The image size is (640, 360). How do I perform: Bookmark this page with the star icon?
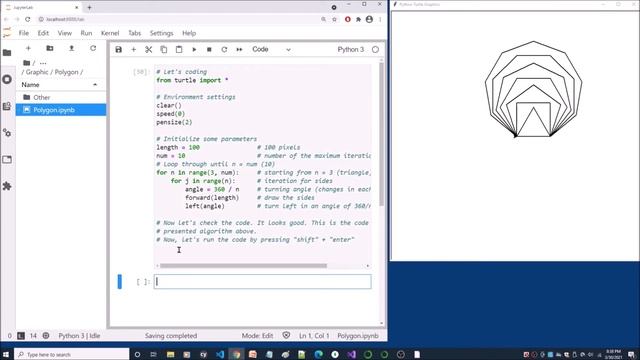pos(334,19)
